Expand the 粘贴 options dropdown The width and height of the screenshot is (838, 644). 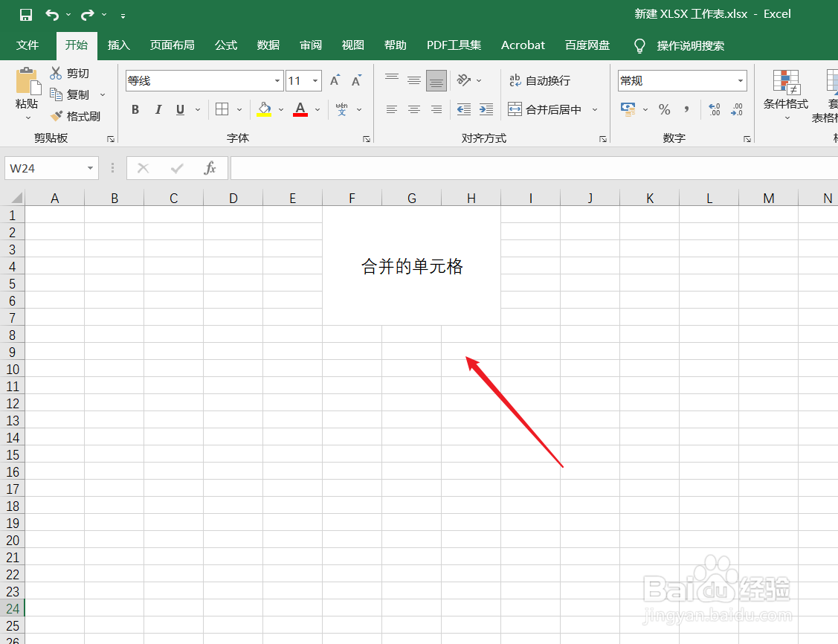(x=28, y=117)
